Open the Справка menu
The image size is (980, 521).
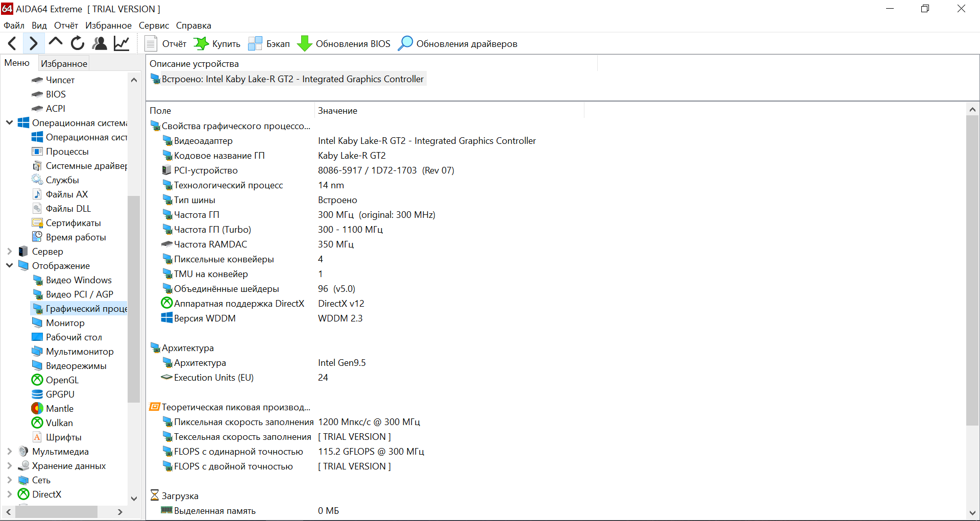coord(193,26)
